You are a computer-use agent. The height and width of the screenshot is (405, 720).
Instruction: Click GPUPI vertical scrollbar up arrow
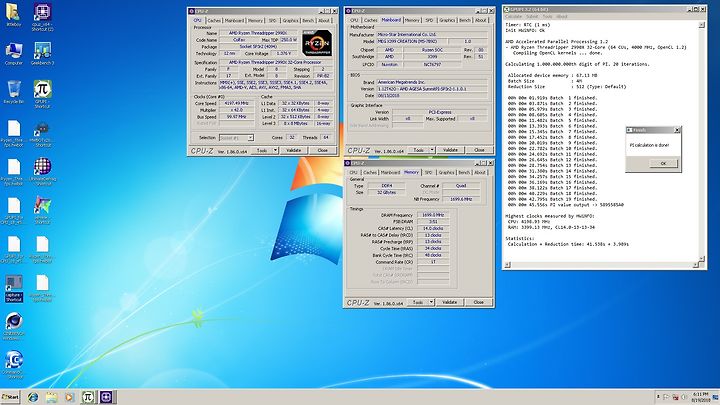click(701, 25)
